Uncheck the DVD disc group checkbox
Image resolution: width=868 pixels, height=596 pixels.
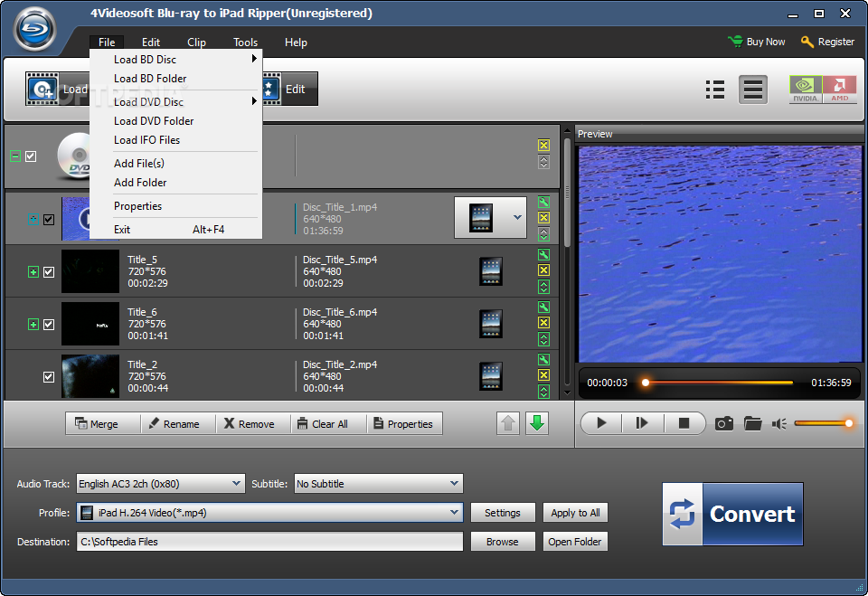pyautogui.click(x=31, y=156)
